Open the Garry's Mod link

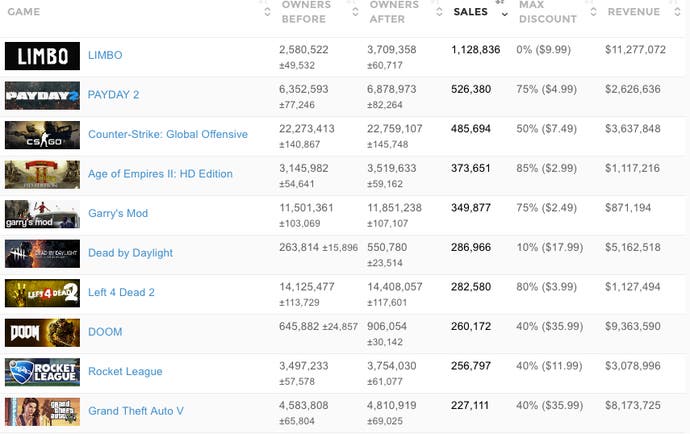(118, 213)
